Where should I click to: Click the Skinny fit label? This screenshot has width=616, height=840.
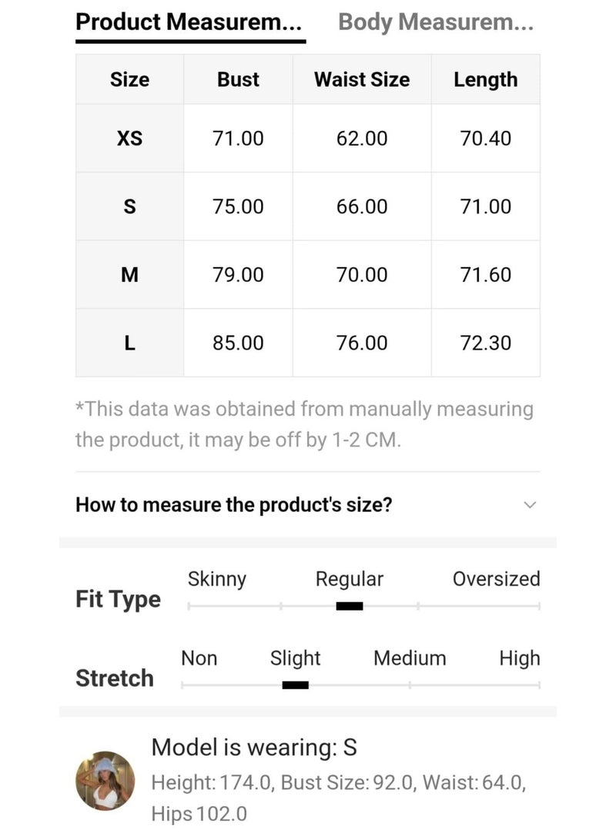click(216, 579)
